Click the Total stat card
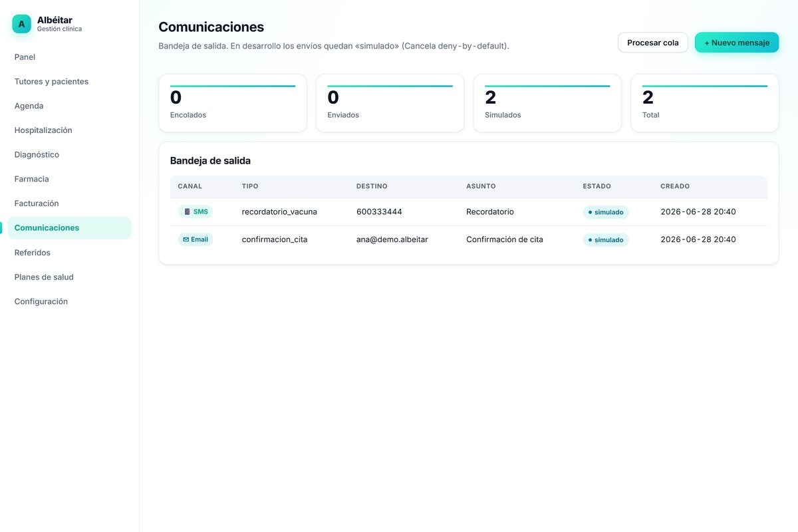 click(705, 103)
